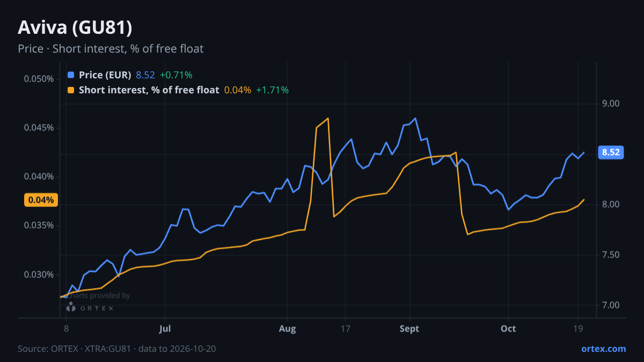Open the ortex.com link

pos(603,349)
